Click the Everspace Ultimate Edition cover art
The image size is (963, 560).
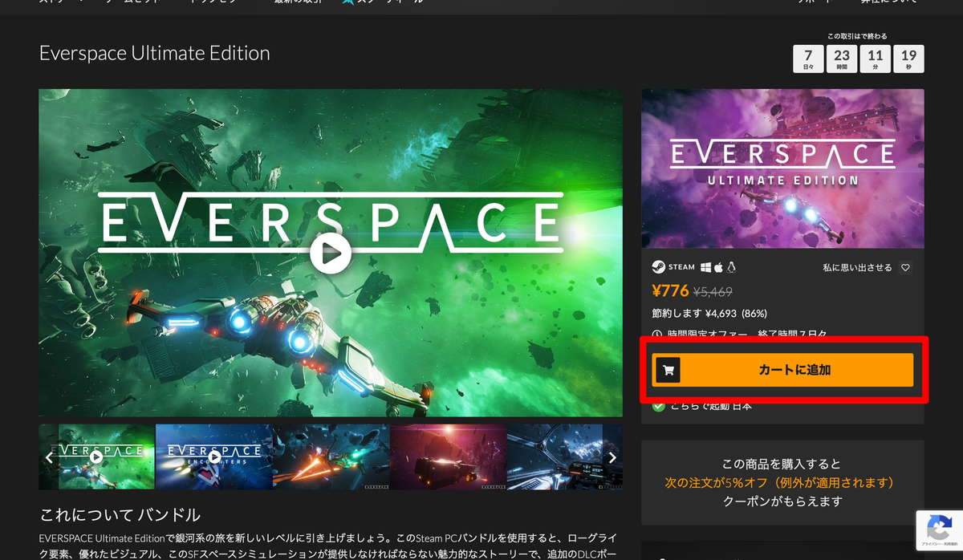click(782, 168)
